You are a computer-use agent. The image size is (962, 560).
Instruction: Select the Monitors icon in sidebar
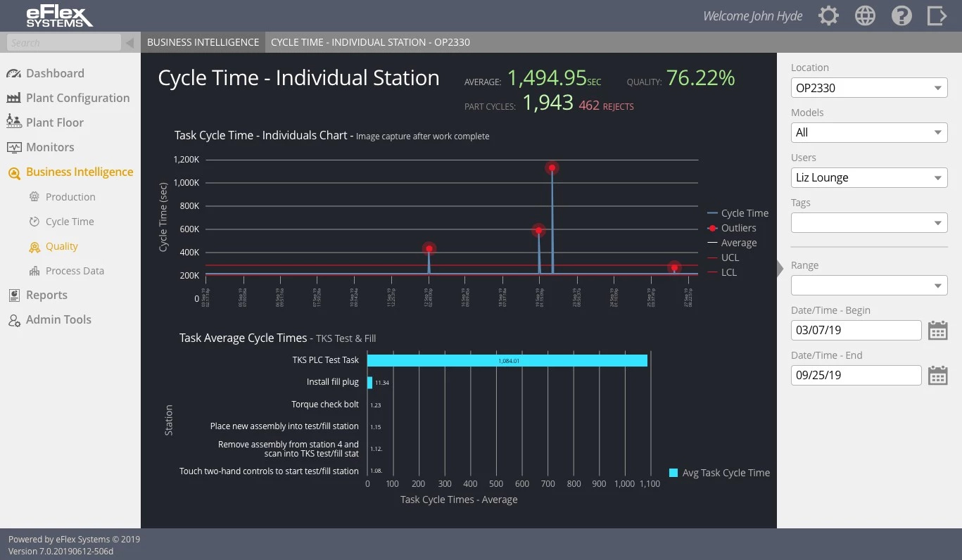[x=15, y=146]
